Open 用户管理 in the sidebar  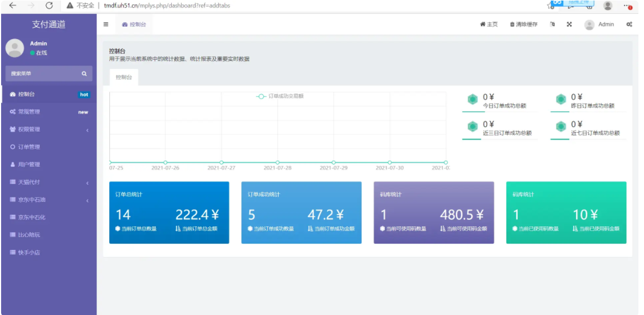point(29,164)
